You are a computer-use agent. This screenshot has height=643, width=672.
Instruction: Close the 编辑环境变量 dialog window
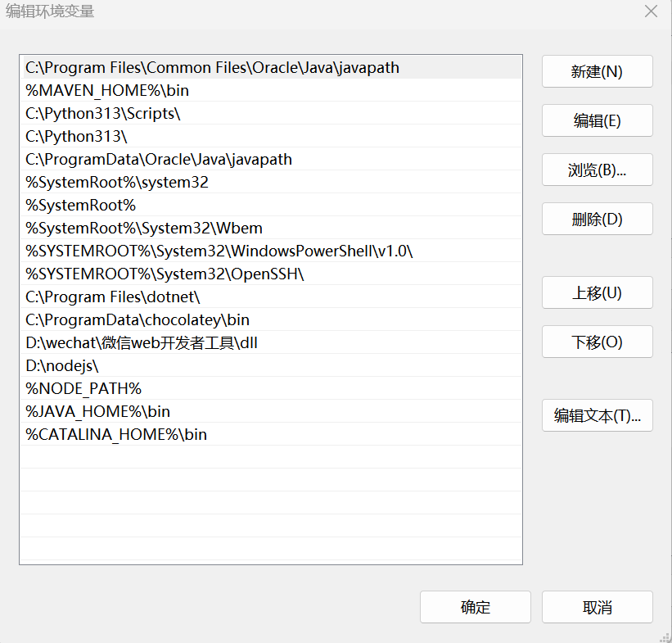tap(651, 11)
